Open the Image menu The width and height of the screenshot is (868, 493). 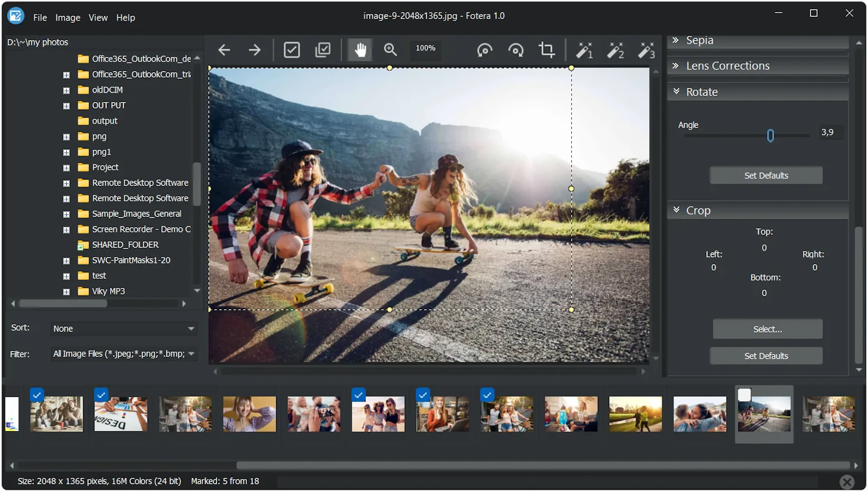tap(68, 17)
